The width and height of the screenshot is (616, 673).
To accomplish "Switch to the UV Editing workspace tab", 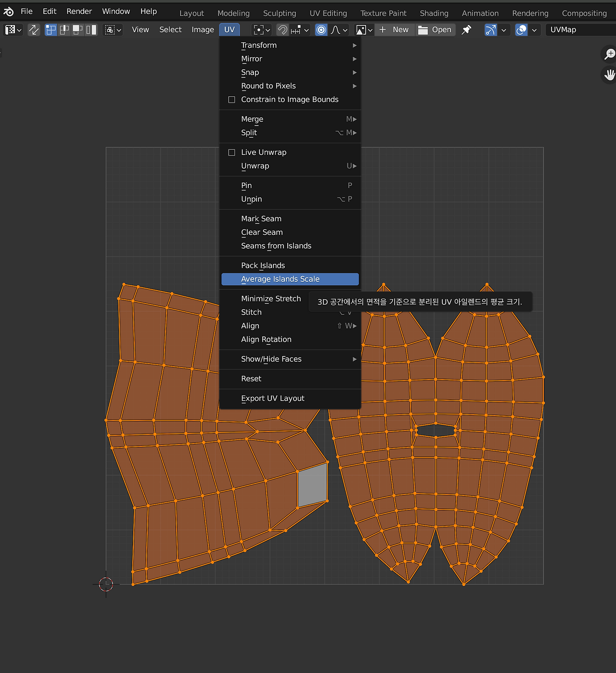I will coord(328,13).
